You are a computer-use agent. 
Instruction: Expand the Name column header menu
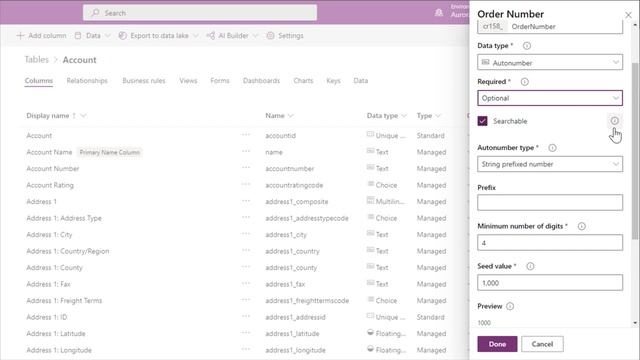pyautogui.click(x=290, y=116)
